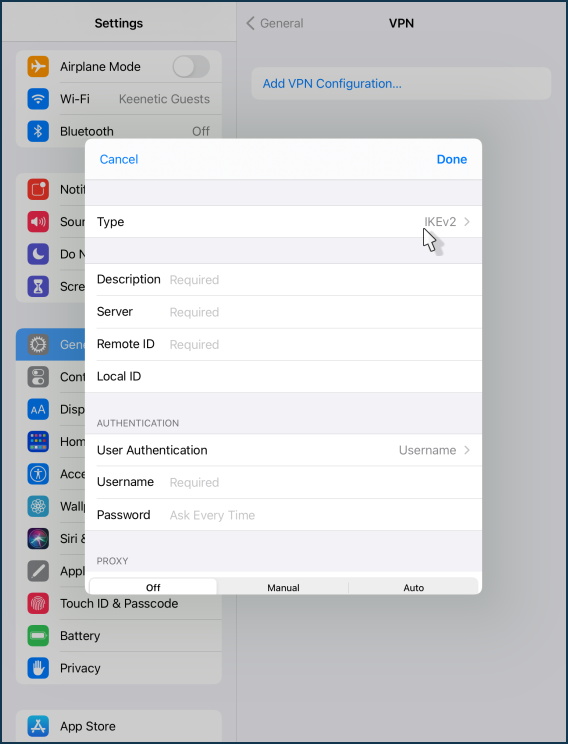The height and width of the screenshot is (744, 568).
Task: Click the Airplane Mode icon
Action: pyautogui.click(x=38, y=66)
